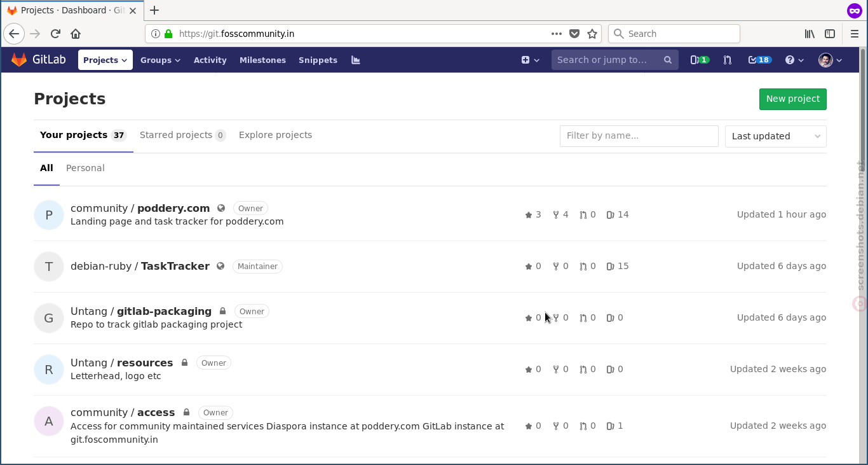Switch to the Your projects tab
Image resolution: width=868 pixels, height=465 pixels.
click(83, 135)
